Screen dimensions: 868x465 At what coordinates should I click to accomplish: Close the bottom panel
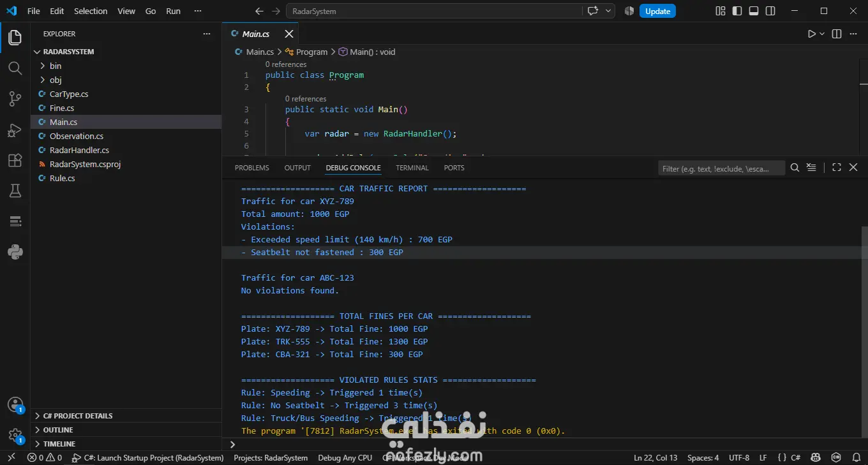853,168
